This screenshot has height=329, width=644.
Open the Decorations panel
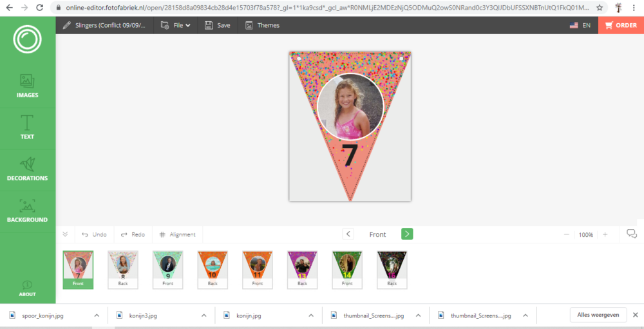(x=27, y=169)
